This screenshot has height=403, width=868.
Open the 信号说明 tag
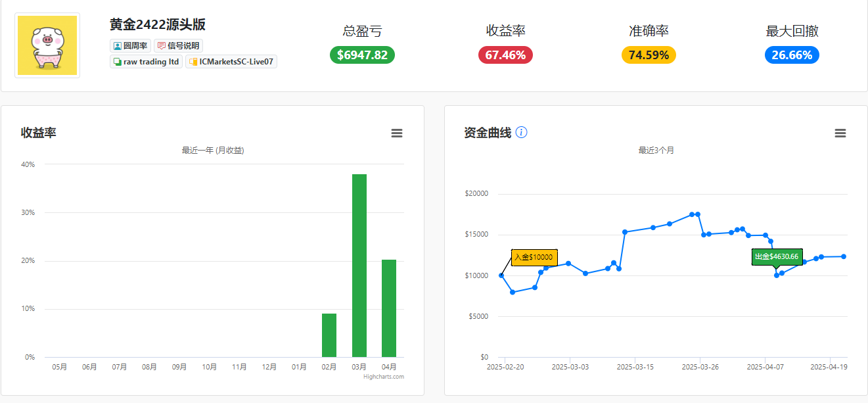coord(178,46)
